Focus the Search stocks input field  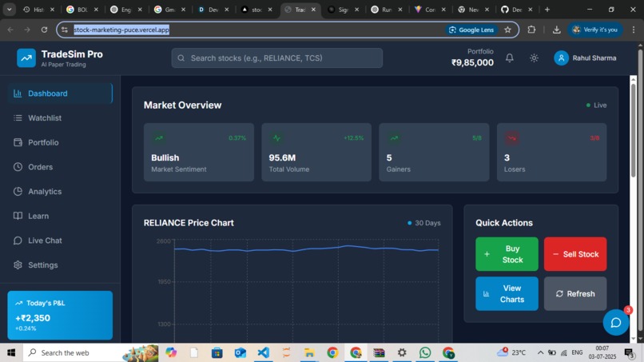pyautogui.click(x=276, y=58)
